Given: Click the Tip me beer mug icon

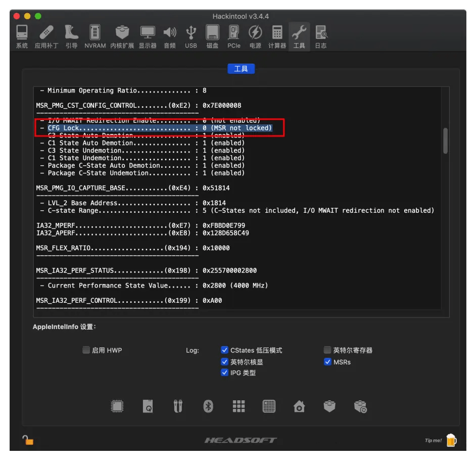Looking at the screenshot, I should coord(451,440).
